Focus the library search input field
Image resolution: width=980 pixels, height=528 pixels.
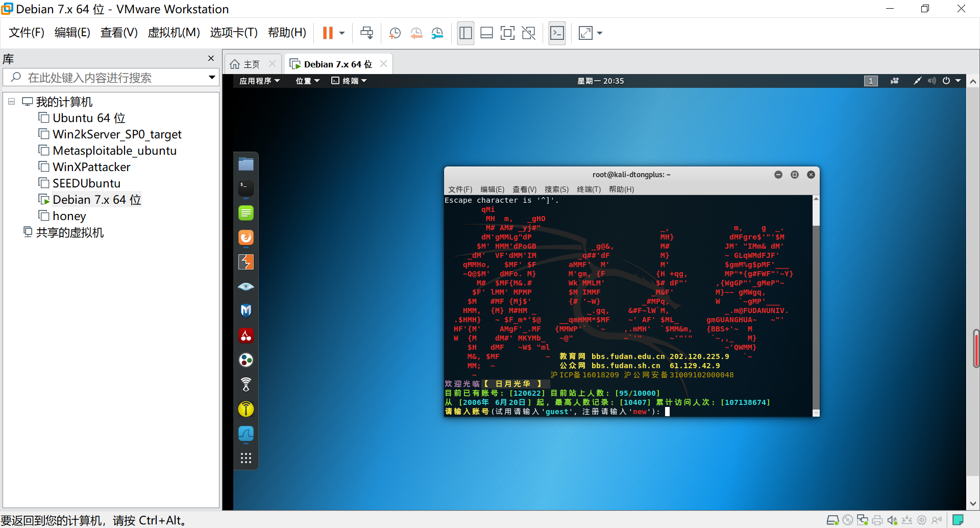pyautogui.click(x=111, y=78)
